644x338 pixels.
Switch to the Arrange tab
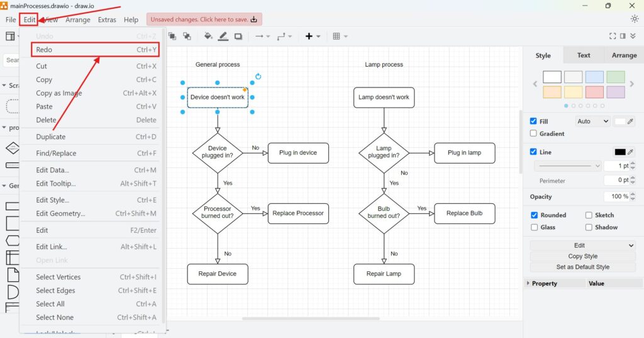point(624,55)
